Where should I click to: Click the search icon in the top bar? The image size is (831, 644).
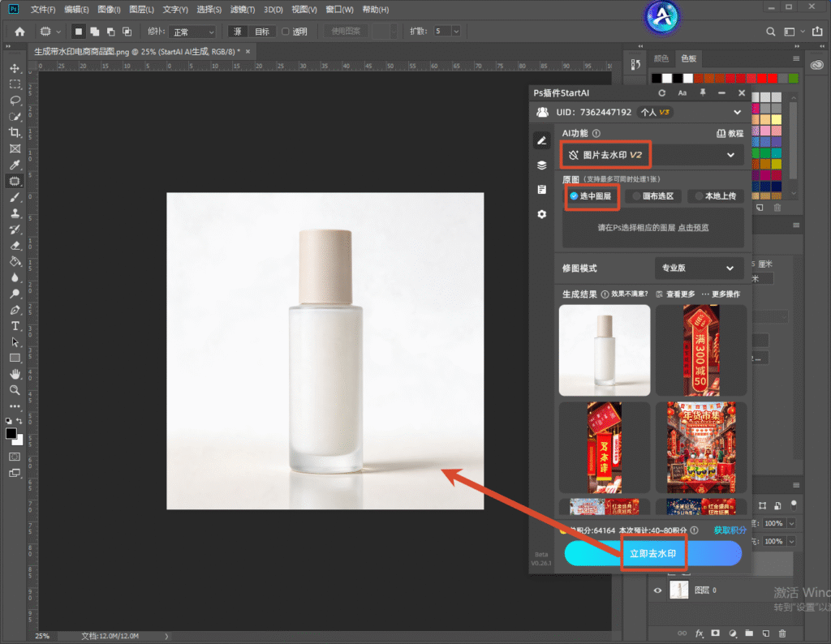pos(771,32)
